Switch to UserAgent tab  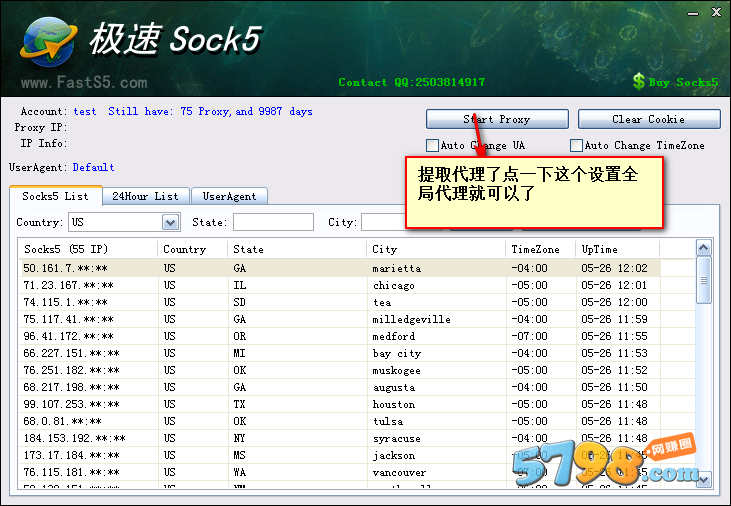[x=229, y=196]
